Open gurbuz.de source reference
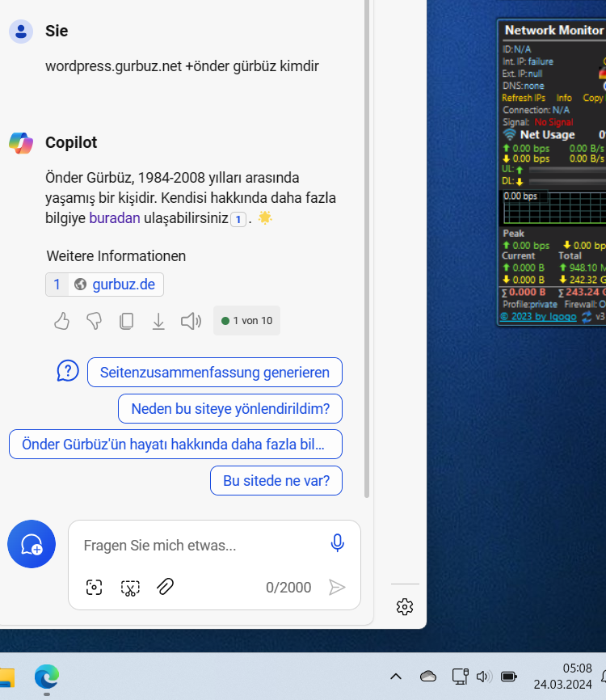Image resolution: width=606 pixels, height=700 pixels. (x=104, y=285)
